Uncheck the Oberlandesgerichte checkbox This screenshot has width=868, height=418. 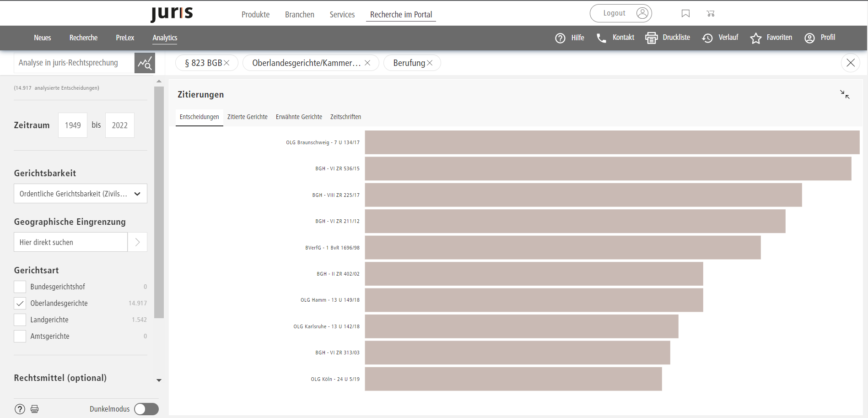(x=20, y=303)
